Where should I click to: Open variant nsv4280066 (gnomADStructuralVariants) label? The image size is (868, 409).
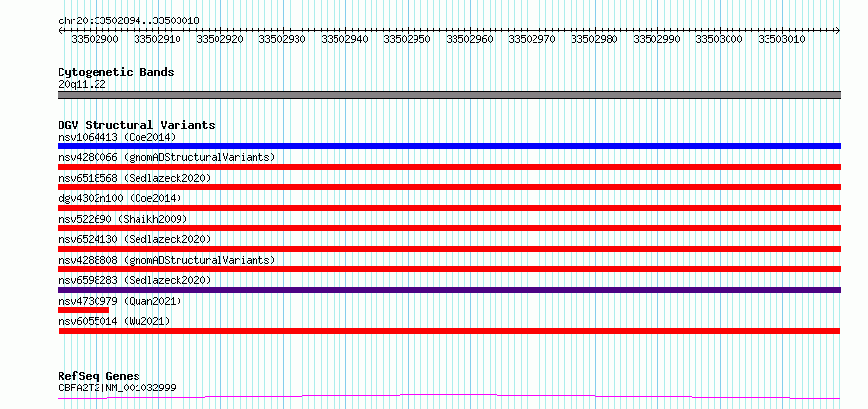[167, 157]
